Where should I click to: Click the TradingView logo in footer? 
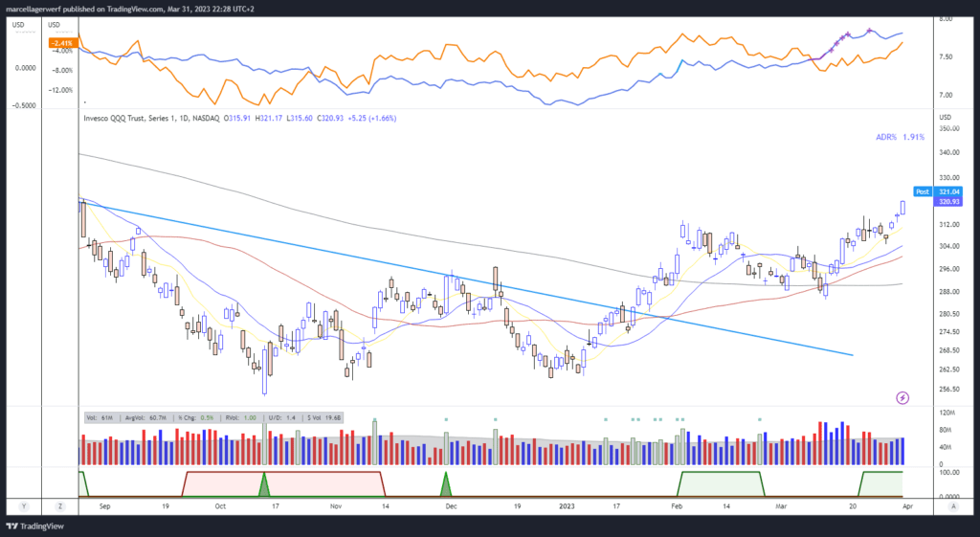click(35, 526)
